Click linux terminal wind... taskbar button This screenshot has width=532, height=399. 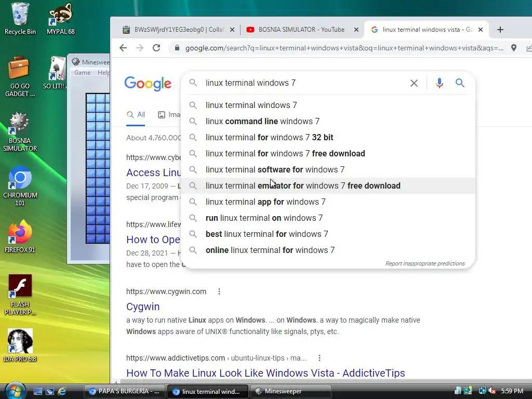(208, 391)
